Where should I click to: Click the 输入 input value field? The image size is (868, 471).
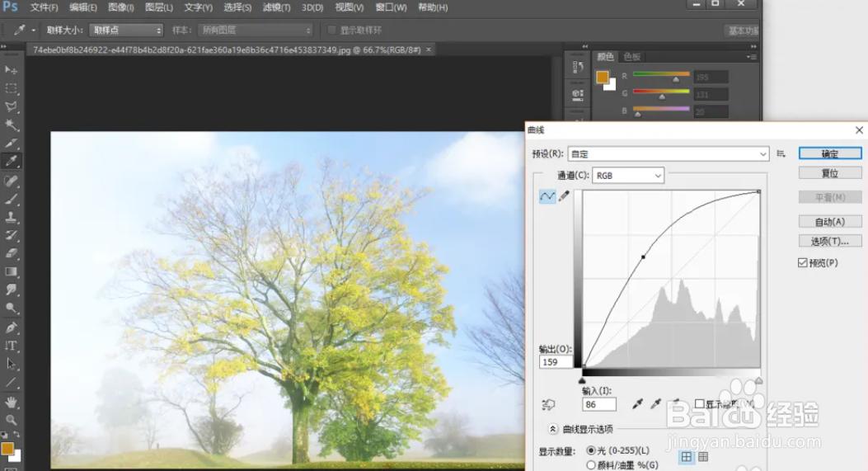(599, 404)
